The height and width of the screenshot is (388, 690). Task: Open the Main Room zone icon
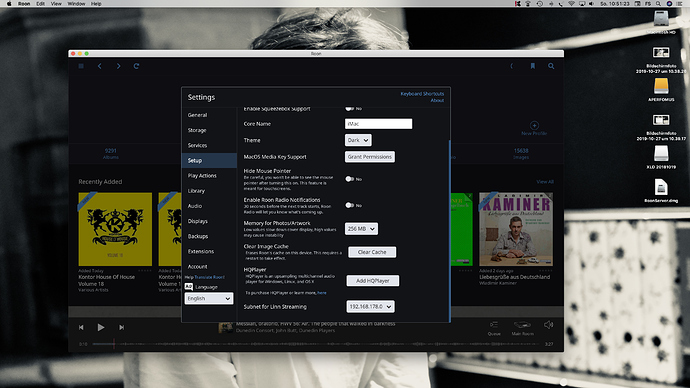pyautogui.click(x=522, y=325)
